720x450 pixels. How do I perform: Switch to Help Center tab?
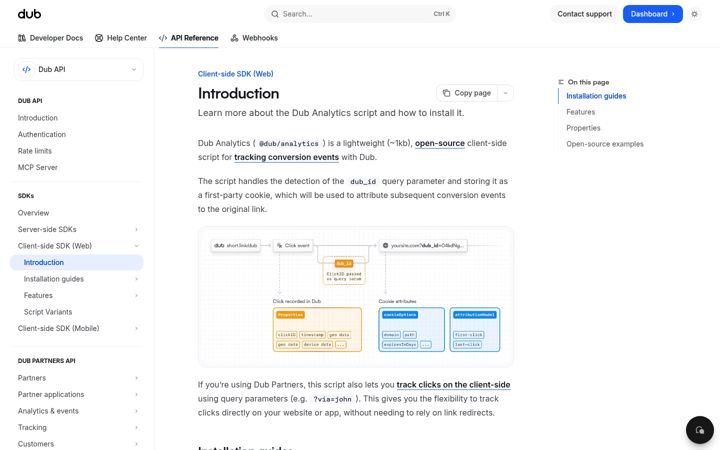click(121, 38)
